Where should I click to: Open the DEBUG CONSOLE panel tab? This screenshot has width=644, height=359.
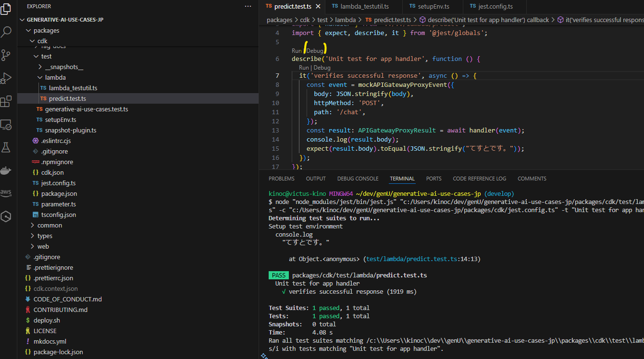pyautogui.click(x=358, y=179)
